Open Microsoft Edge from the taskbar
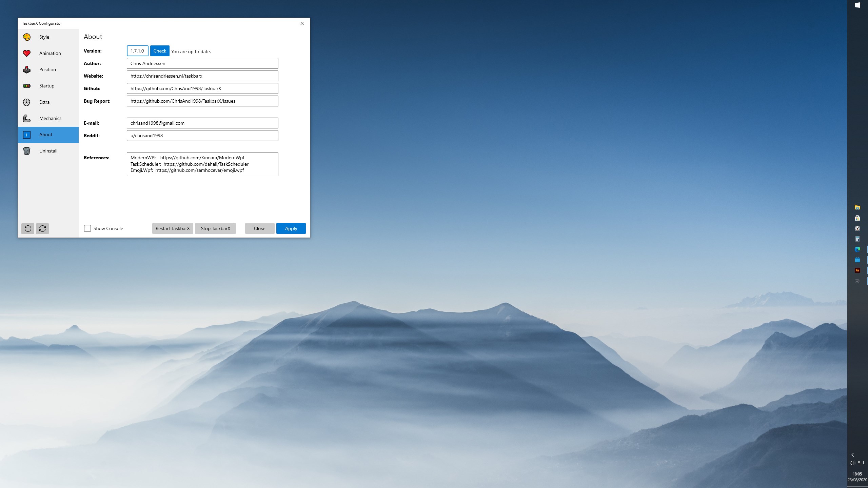 coord(857,249)
